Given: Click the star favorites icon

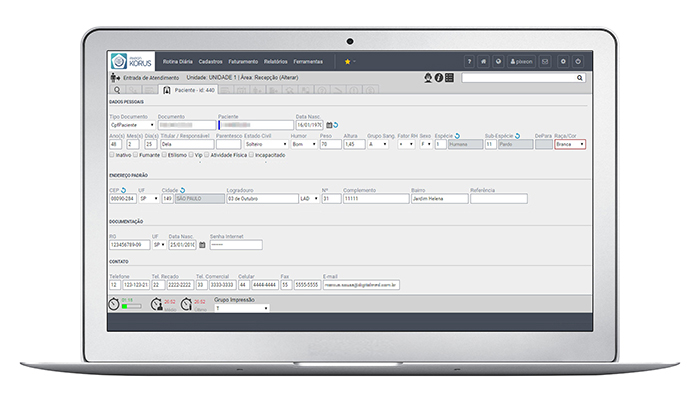Looking at the screenshot, I should pyautogui.click(x=347, y=61).
